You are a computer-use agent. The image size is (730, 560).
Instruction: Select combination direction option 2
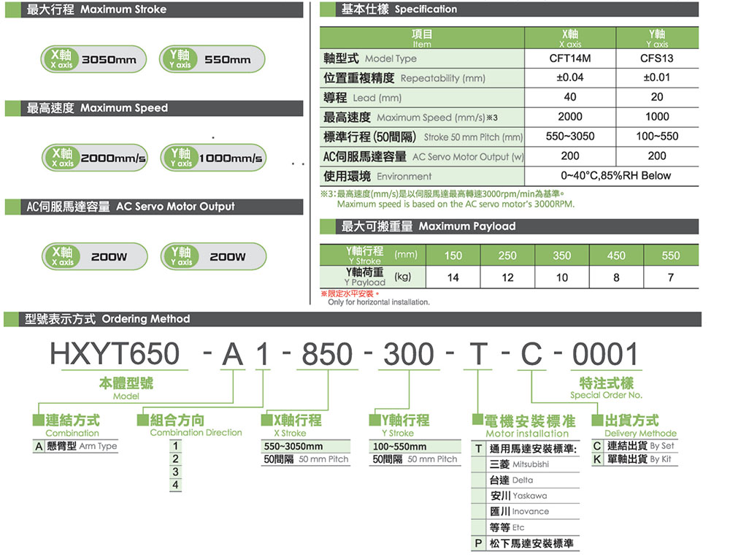(x=175, y=459)
